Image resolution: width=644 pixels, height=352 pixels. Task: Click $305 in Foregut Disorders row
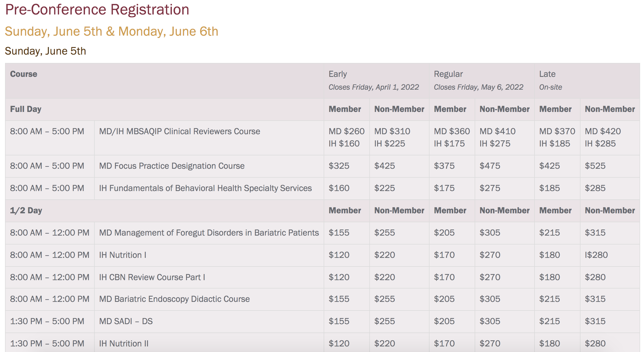click(x=490, y=233)
